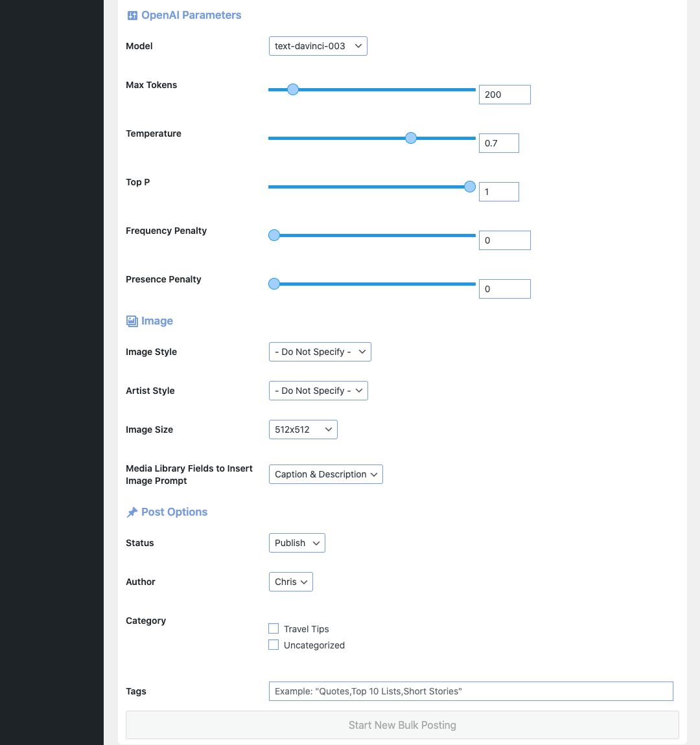
Task: Open the Status dropdown set to Publish
Action: [297, 543]
